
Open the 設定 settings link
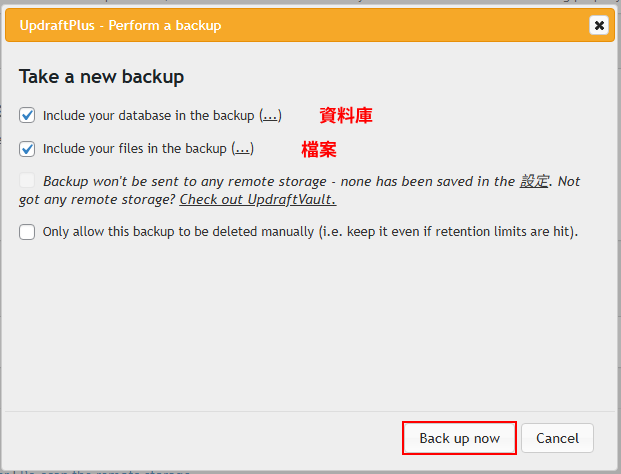pos(532,181)
